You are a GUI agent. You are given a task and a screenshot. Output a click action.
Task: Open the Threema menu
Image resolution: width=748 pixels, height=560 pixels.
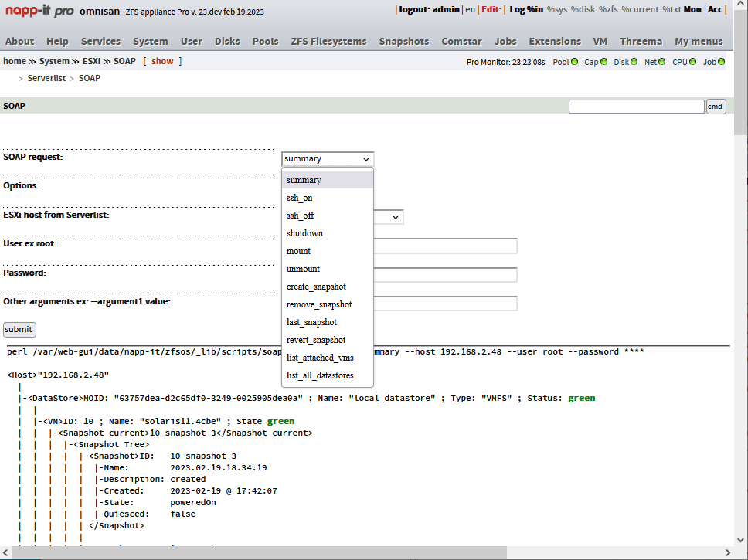pos(641,42)
